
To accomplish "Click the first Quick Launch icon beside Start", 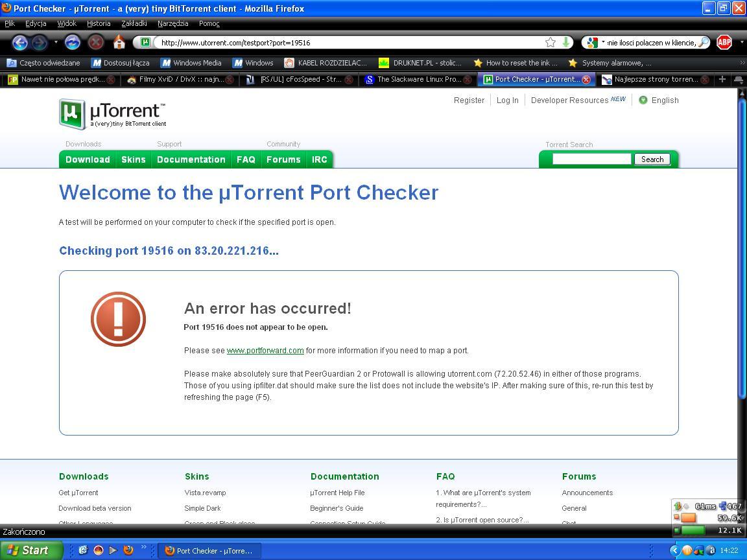I will pos(84,550).
